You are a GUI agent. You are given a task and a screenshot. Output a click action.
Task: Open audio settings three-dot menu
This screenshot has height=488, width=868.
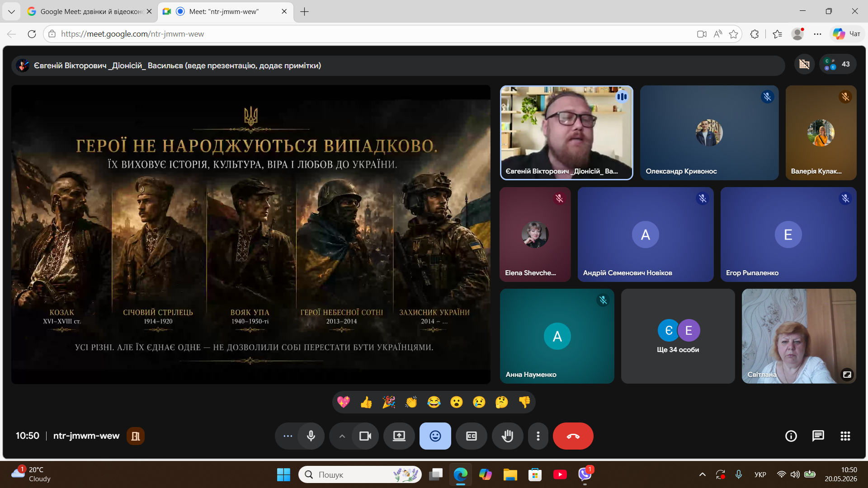pyautogui.click(x=288, y=436)
